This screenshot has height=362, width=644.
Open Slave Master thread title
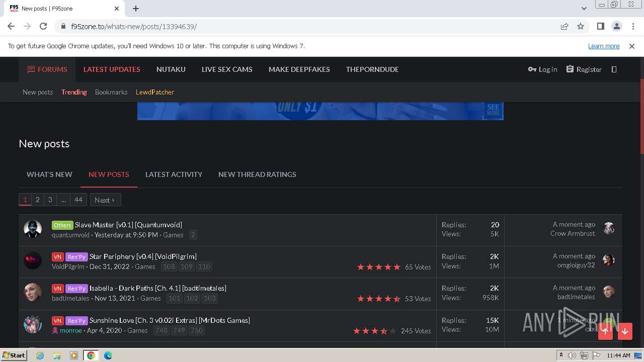coord(128,225)
